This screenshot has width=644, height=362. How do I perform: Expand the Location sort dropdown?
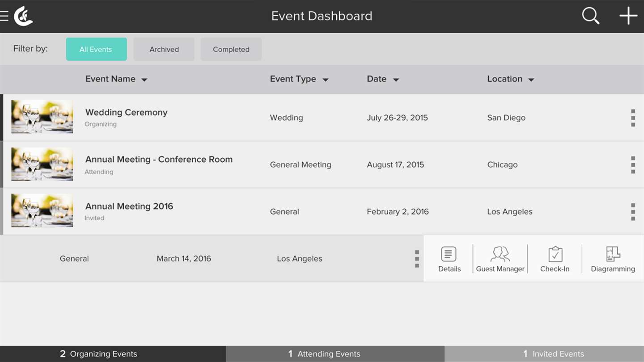(531, 80)
